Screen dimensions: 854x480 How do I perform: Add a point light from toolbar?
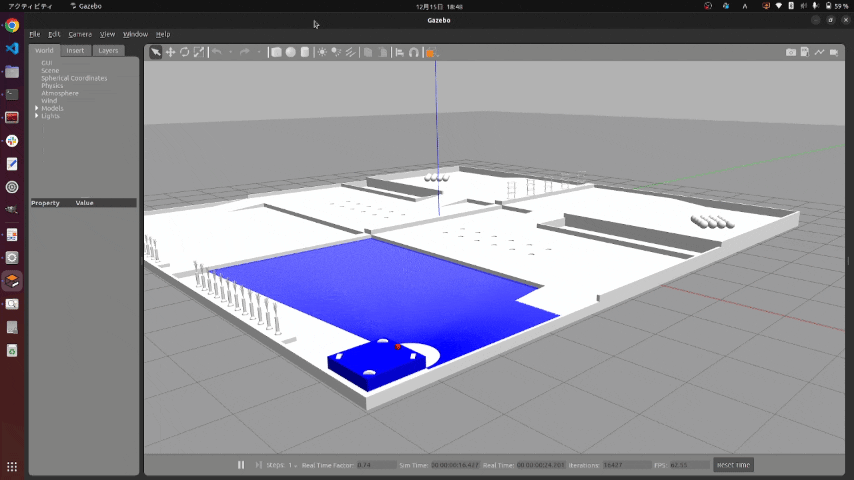coord(322,52)
